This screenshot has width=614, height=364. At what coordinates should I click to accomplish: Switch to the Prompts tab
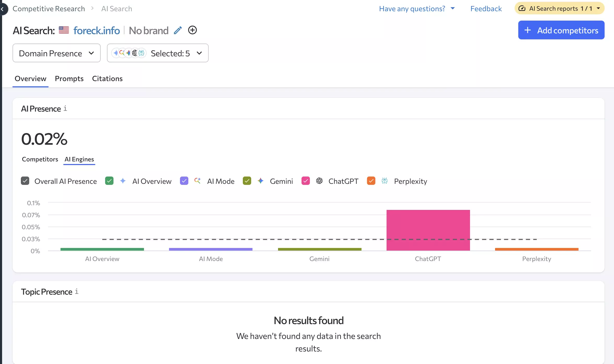[x=69, y=79]
